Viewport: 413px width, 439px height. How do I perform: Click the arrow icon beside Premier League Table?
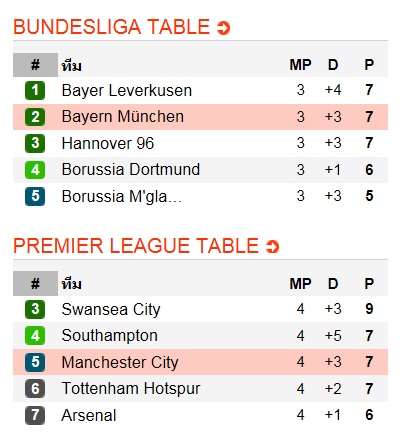(x=272, y=247)
